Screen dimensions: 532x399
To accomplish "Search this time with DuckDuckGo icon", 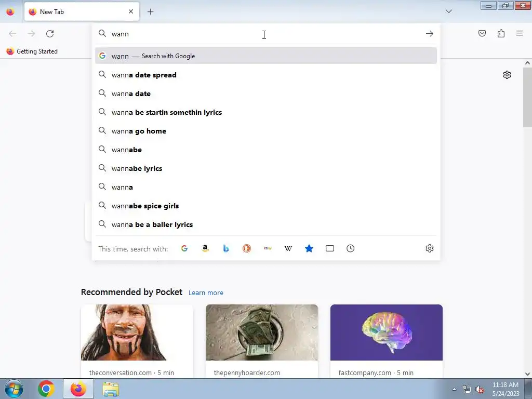I will [x=247, y=248].
